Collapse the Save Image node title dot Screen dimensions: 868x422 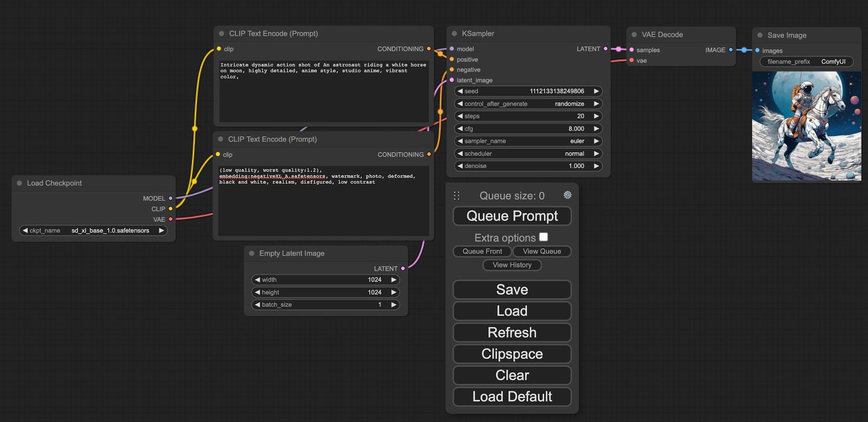760,35
